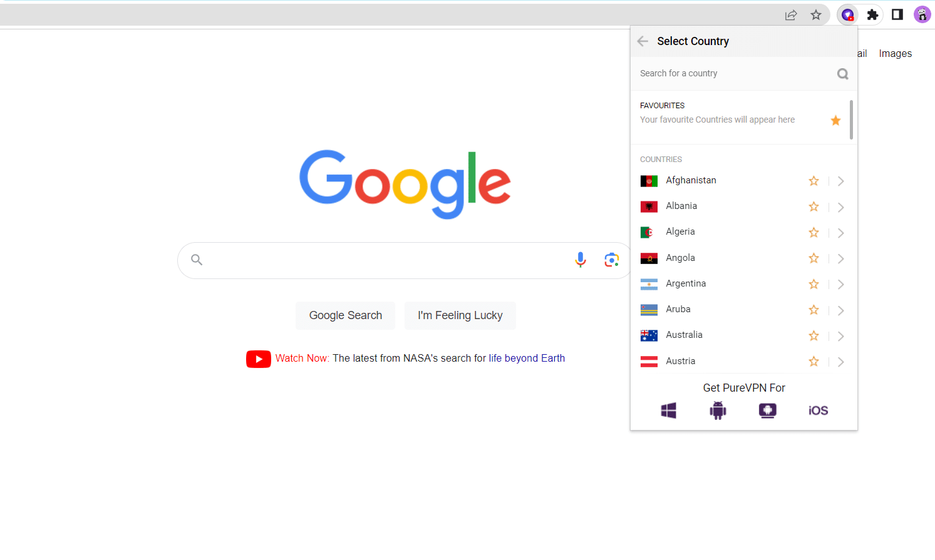Expand Argentina cities chevron
The height and width of the screenshot is (560, 935).
tap(841, 285)
